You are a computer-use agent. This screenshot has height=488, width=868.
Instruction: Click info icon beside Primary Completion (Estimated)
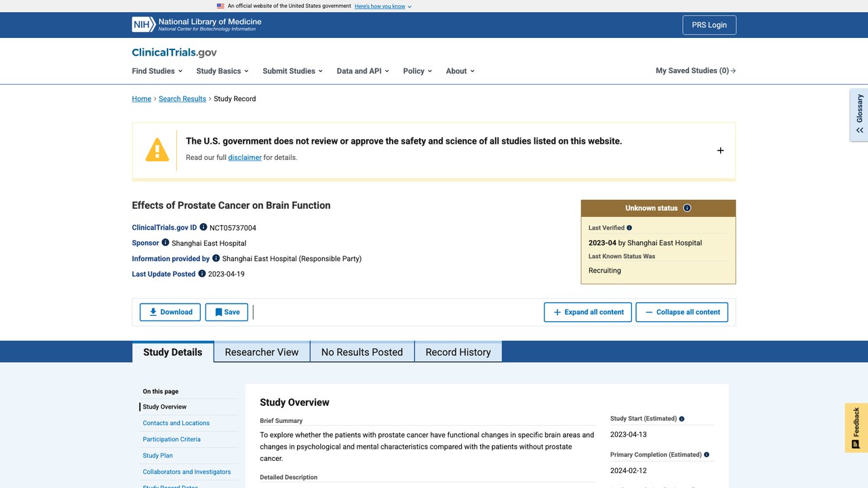[707, 455]
